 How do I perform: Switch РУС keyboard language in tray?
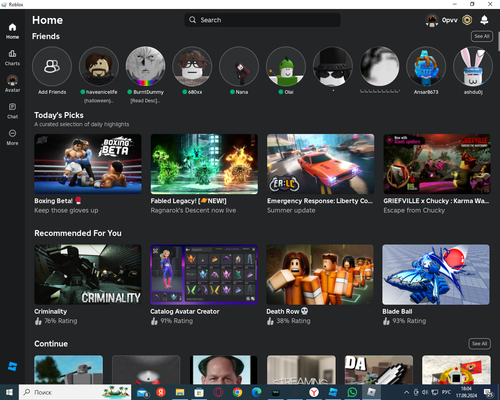446,392
